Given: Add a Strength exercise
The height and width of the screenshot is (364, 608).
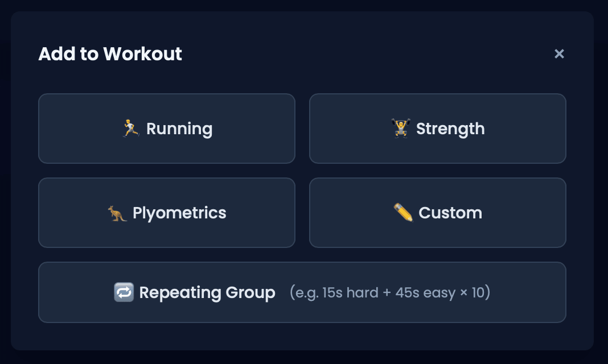Looking at the screenshot, I should [437, 129].
